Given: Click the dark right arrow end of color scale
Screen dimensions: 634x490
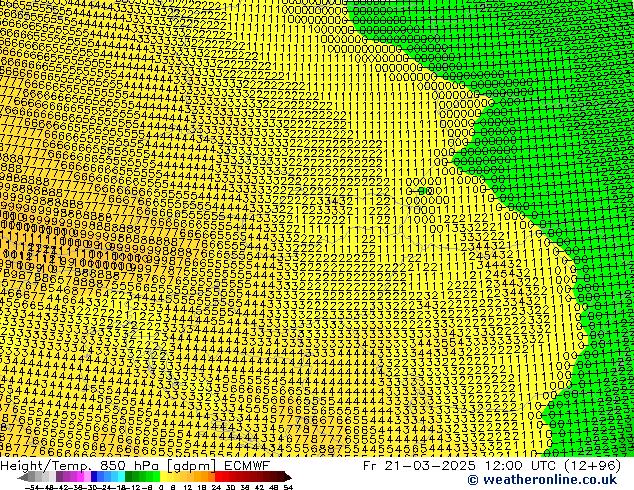Looking at the screenshot, I should coord(288,477).
